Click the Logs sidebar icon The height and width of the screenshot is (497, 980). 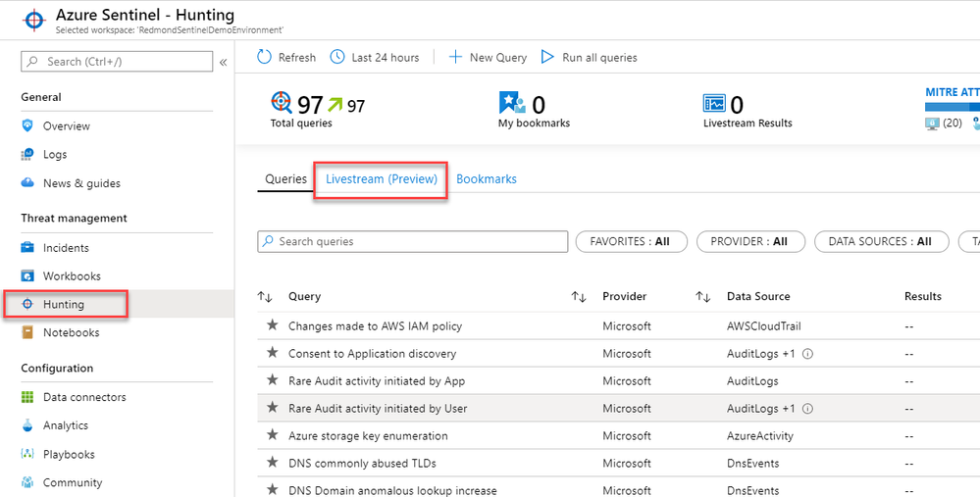pos(26,154)
